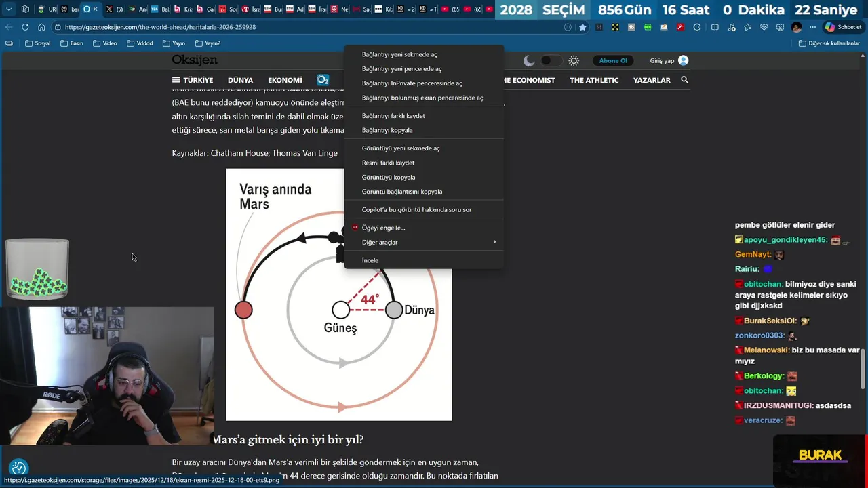Screen dimensions: 868x488
Task: Click the favorites star in the address bar
Action: click(583, 27)
